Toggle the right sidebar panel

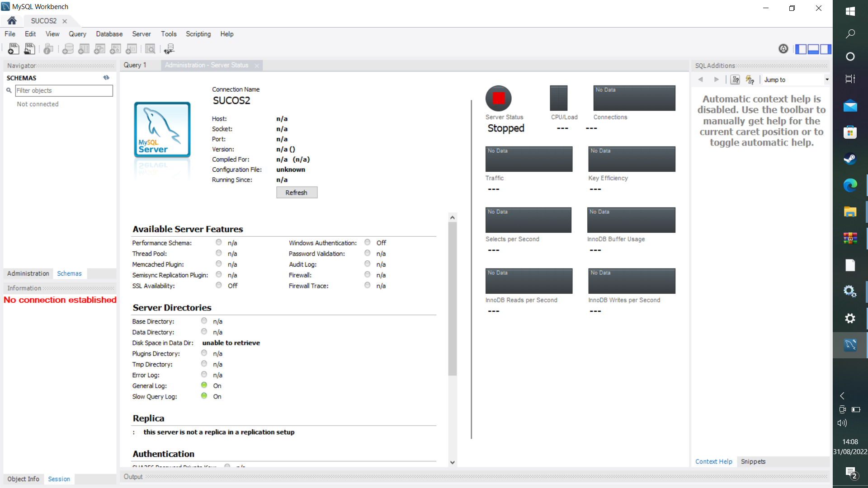826,49
